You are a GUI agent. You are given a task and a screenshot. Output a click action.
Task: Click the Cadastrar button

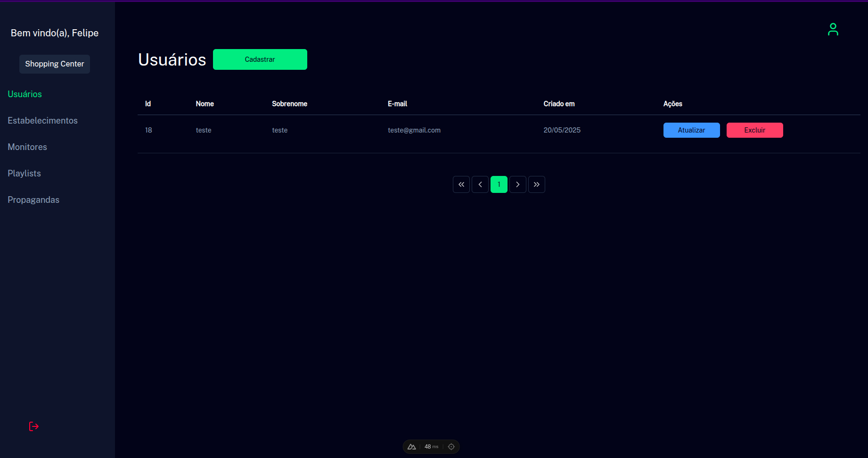point(260,59)
